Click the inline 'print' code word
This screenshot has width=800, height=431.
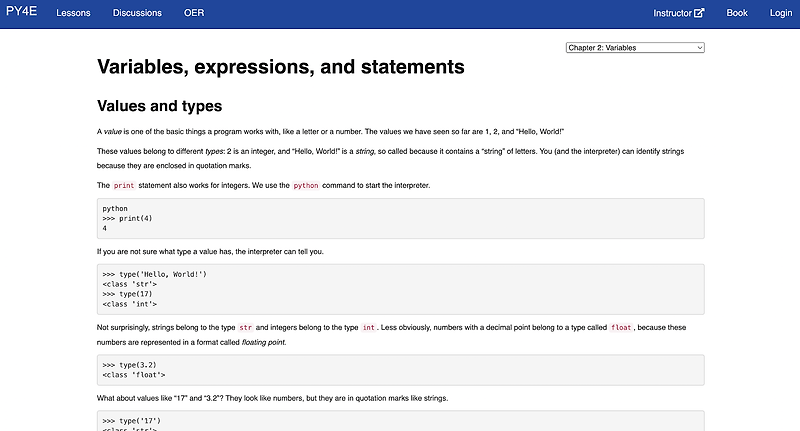click(124, 186)
